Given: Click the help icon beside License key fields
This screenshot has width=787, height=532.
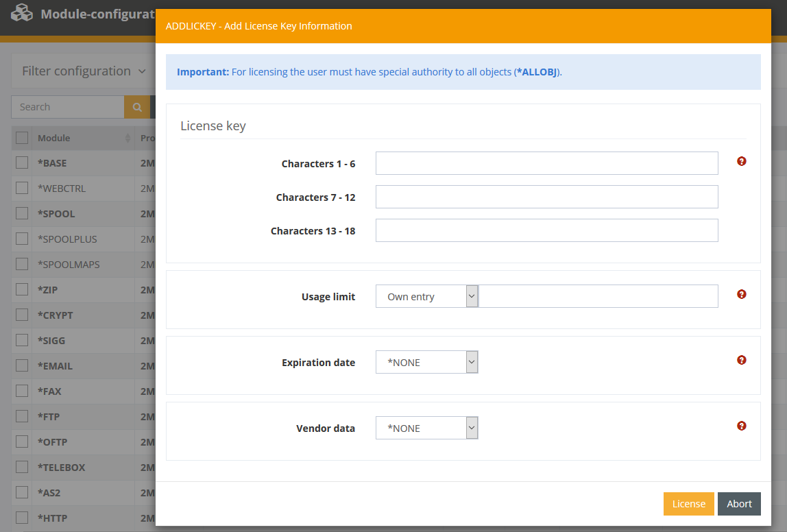Looking at the screenshot, I should click(x=741, y=162).
